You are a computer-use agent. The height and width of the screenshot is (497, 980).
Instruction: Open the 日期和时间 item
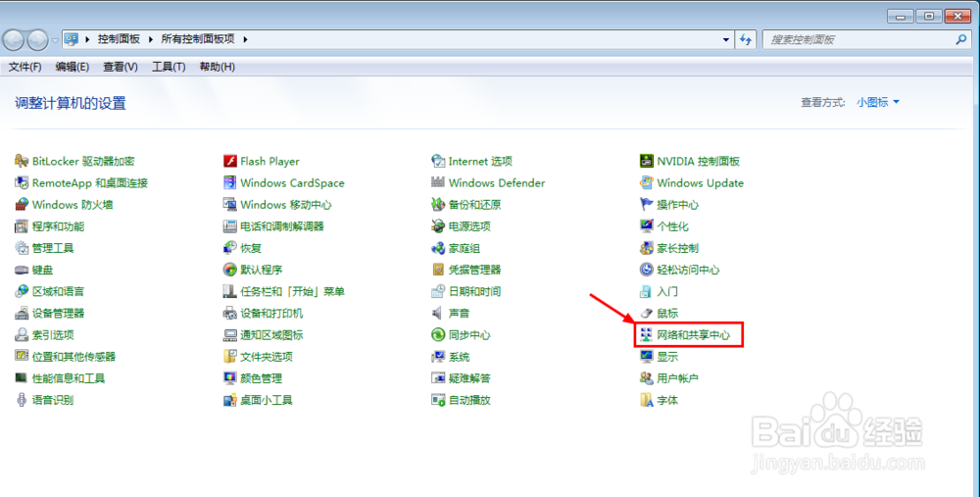point(475,291)
